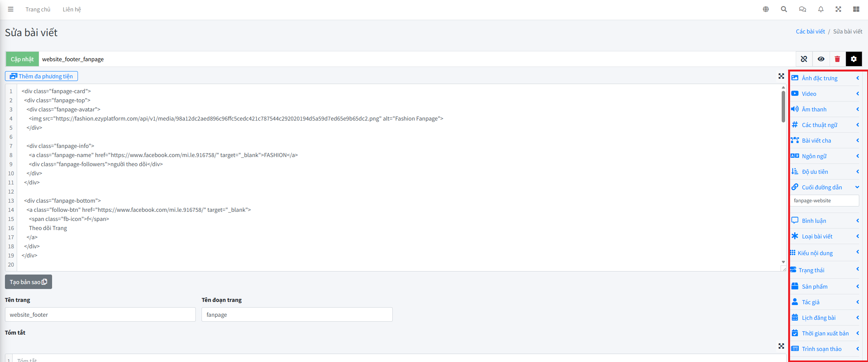Click the hamburger menu icon
Viewport: 868px width, 362px height.
pos(11,9)
